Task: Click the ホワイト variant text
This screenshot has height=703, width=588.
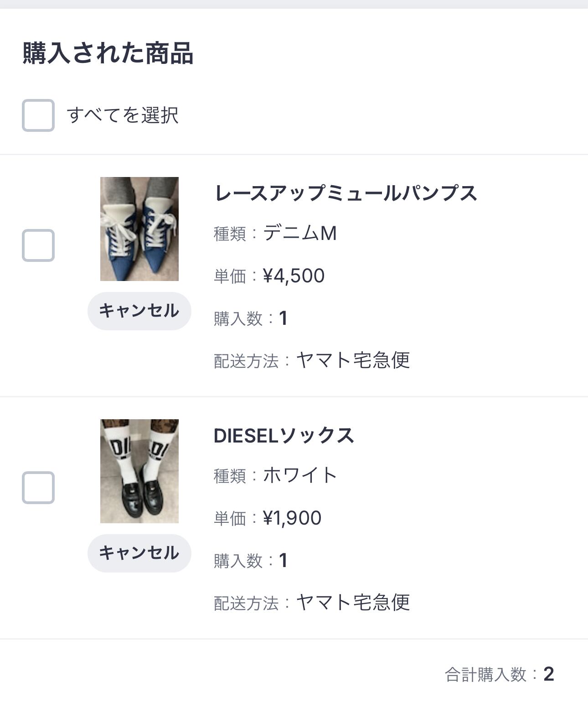Action: point(300,475)
